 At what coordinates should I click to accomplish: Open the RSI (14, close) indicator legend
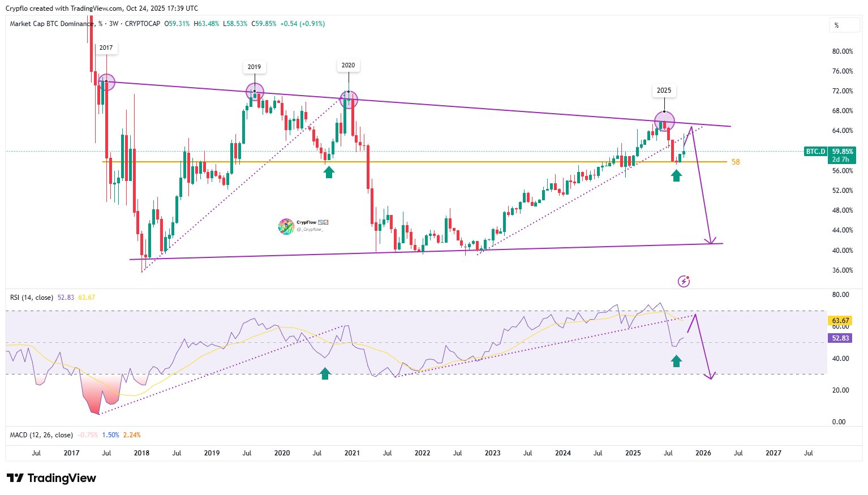[x=32, y=298]
